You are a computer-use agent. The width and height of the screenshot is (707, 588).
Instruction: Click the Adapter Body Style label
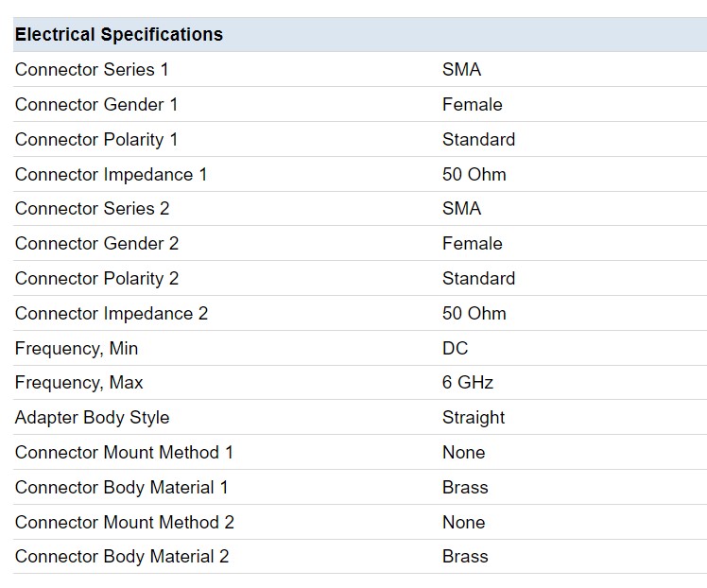pos(93,418)
